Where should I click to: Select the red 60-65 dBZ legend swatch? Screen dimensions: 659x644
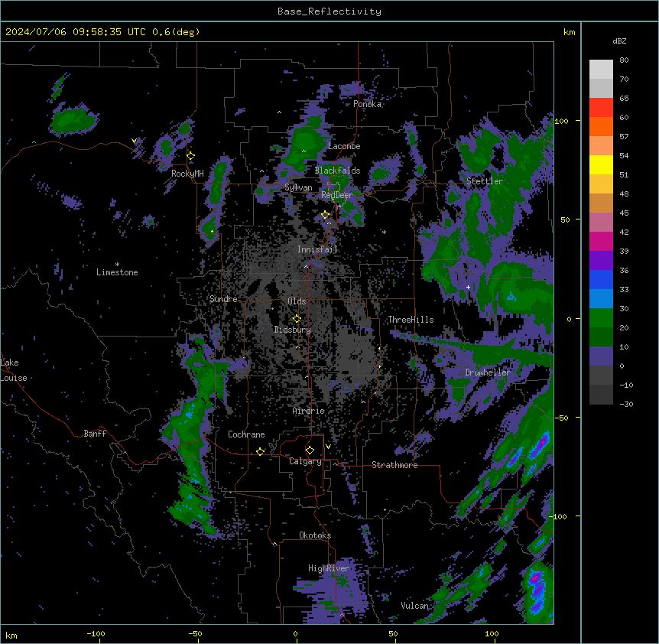point(601,108)
